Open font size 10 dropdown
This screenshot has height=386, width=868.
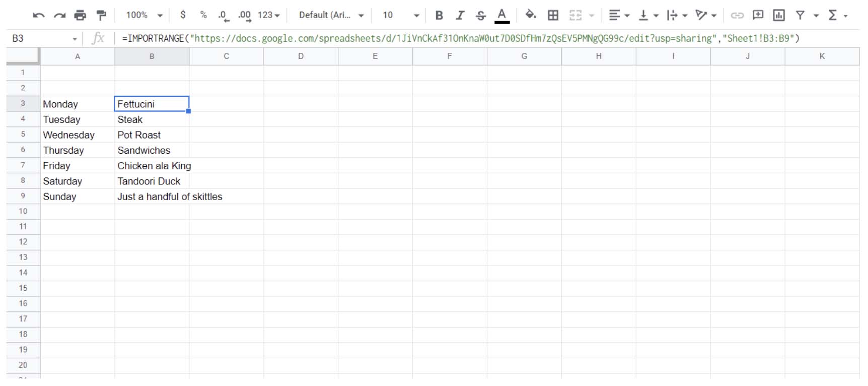[x=401, y=15]
